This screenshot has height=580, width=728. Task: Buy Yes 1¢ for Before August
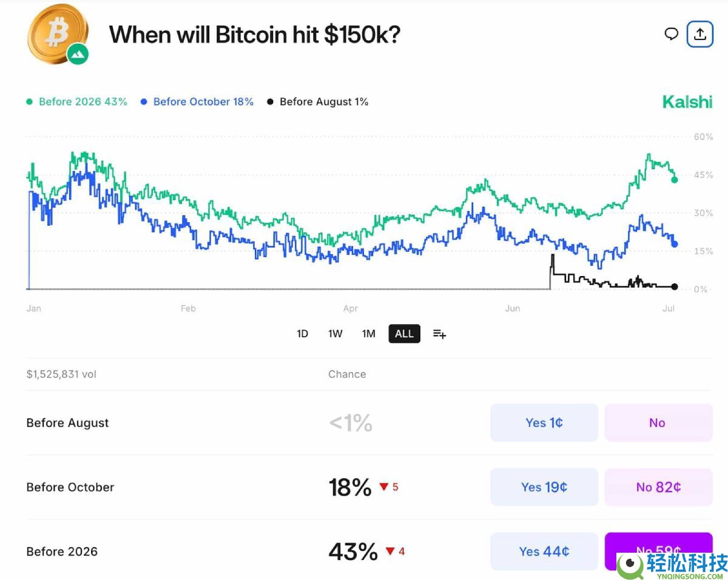pyautogui.click(x=544, y=423)
